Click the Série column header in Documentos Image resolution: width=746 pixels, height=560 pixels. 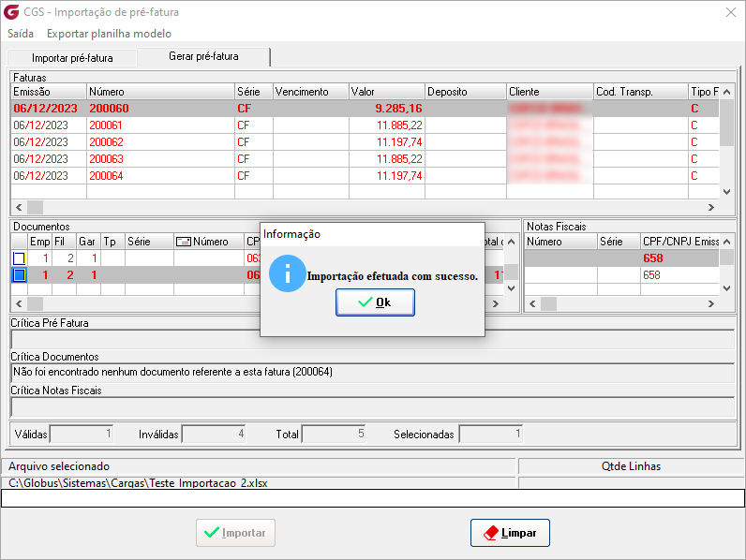click(x=149, y=242)
